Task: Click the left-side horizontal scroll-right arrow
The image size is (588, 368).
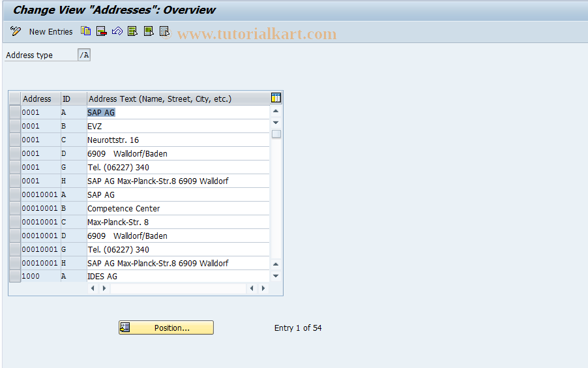Action: coord(104,288)
